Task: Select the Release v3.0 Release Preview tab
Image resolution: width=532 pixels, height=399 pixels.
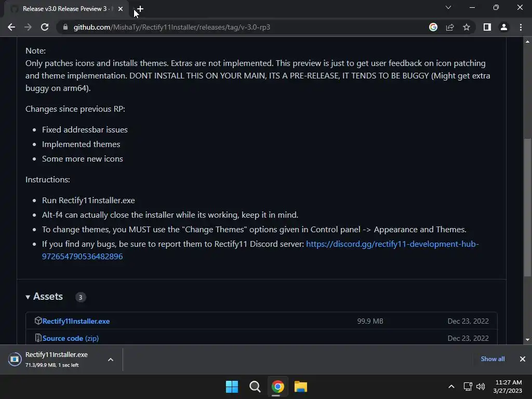Action: point(66,9)
